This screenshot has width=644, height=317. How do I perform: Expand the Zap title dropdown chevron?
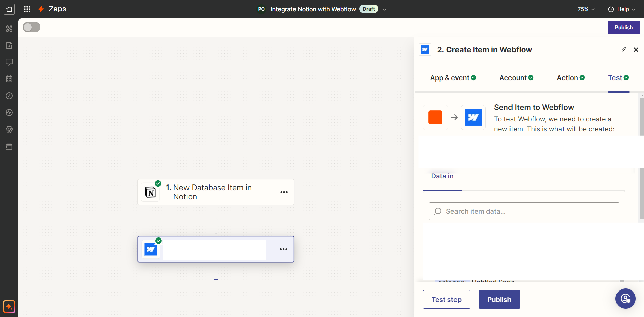(385, 9)
